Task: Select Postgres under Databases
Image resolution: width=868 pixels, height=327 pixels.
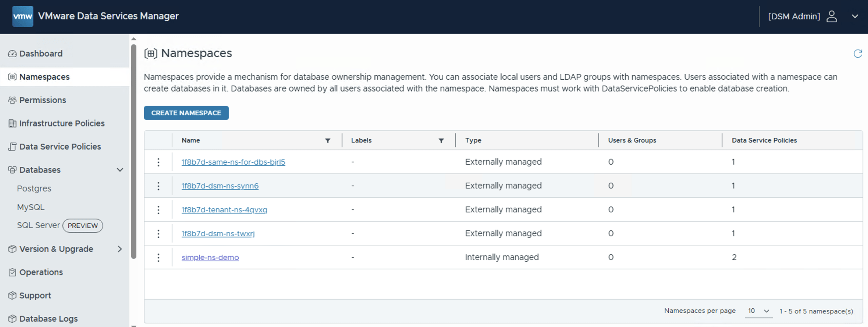Action: [34, 188]
